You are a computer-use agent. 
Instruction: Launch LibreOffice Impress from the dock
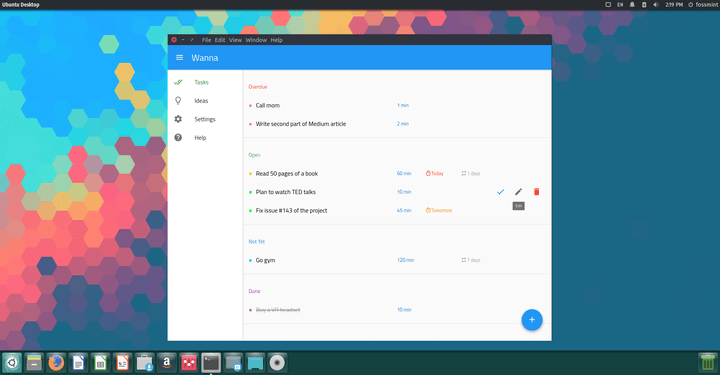(122, 363)
